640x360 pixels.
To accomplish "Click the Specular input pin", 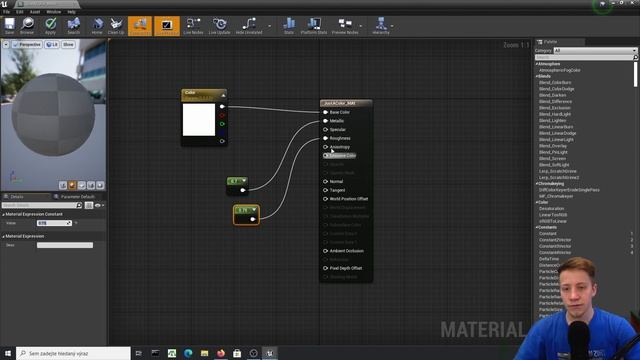I will pyautogui.click(x=325, y=129).
